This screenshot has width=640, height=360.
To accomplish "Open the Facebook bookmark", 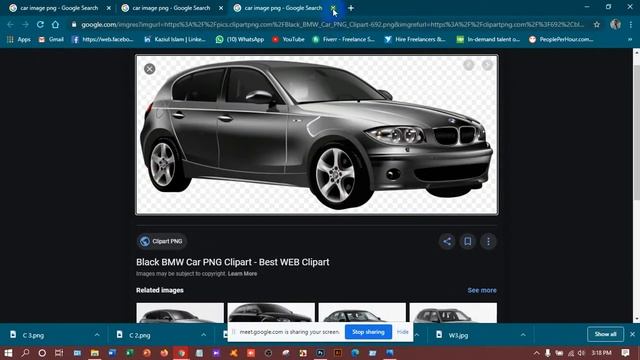I will coord(102,39).
